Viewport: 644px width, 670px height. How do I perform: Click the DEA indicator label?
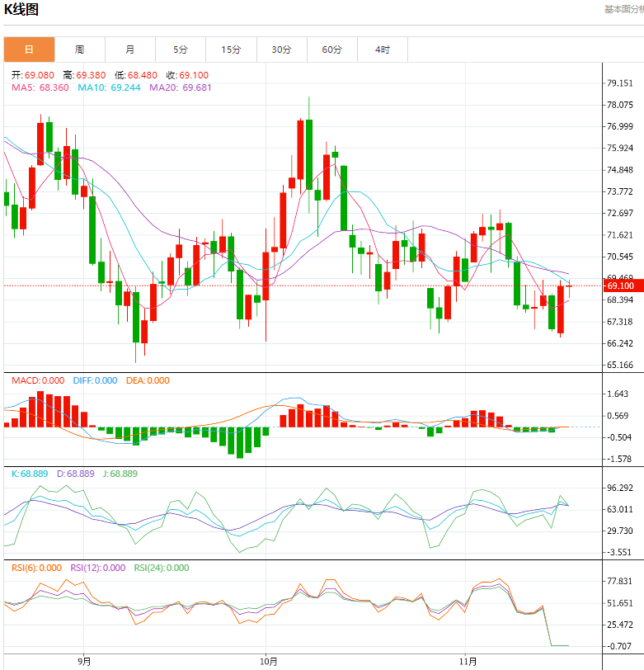point(148,380)
